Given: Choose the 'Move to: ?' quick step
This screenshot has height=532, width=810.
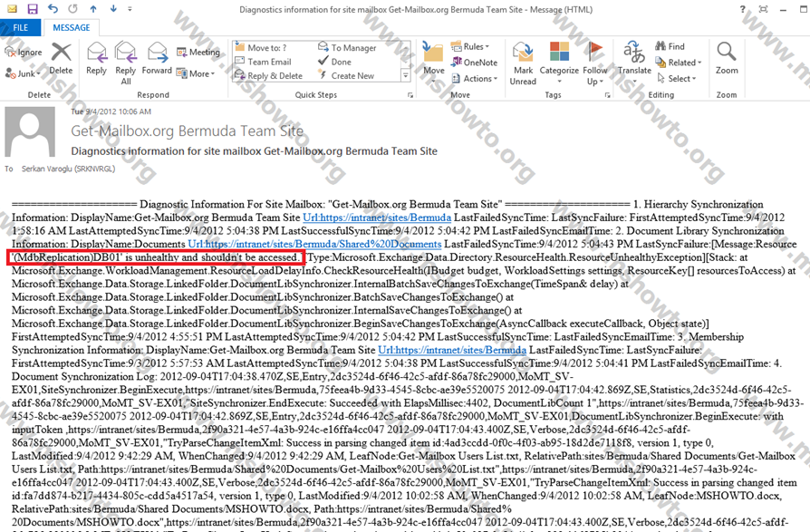Looking at the screenshot, I should pos(261,47).
